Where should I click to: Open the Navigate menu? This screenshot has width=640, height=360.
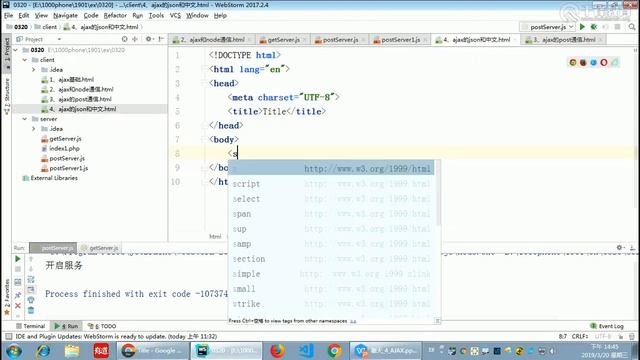point(65,16)
